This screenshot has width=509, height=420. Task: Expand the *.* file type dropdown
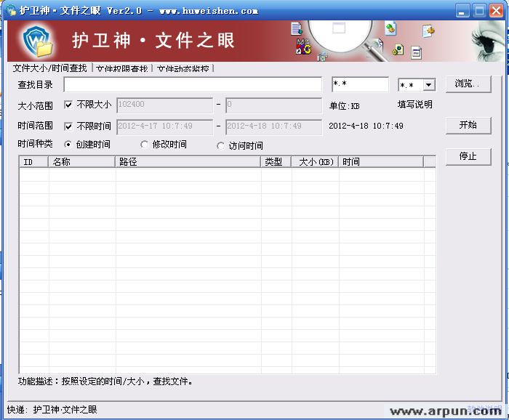(428, 86)
